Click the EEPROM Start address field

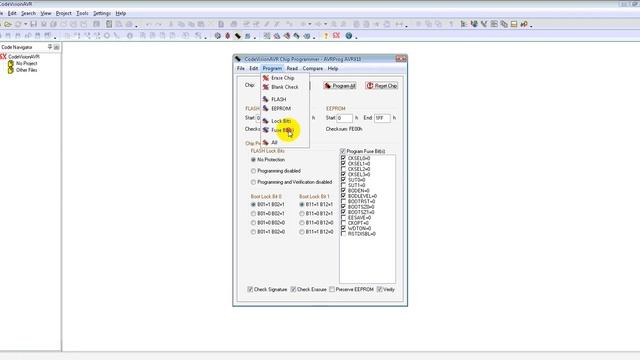pos(344,118)
